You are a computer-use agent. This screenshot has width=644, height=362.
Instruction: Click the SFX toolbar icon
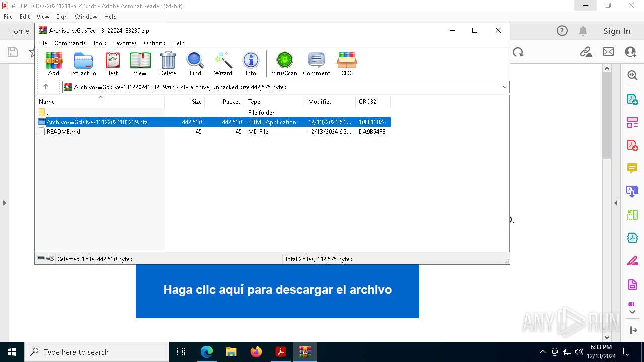pos(347,64)
